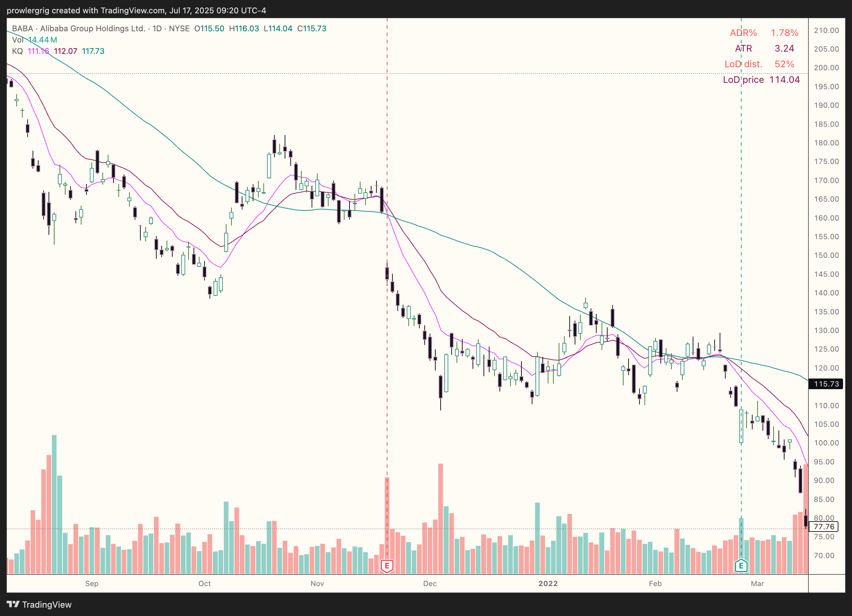Screen dimensions: 852x616
Task: Click the low value L114.04
Action: [x=278, y=29]
